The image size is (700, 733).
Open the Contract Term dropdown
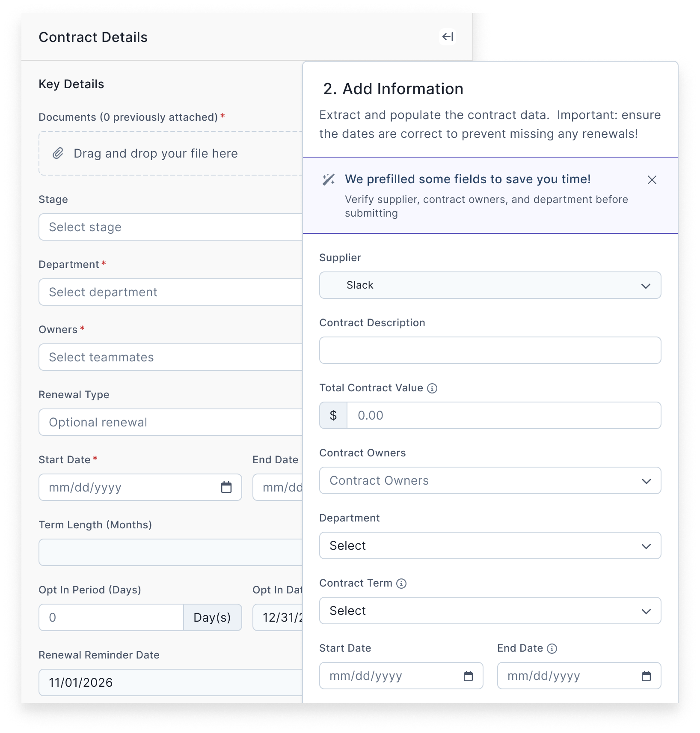point(489,611)
